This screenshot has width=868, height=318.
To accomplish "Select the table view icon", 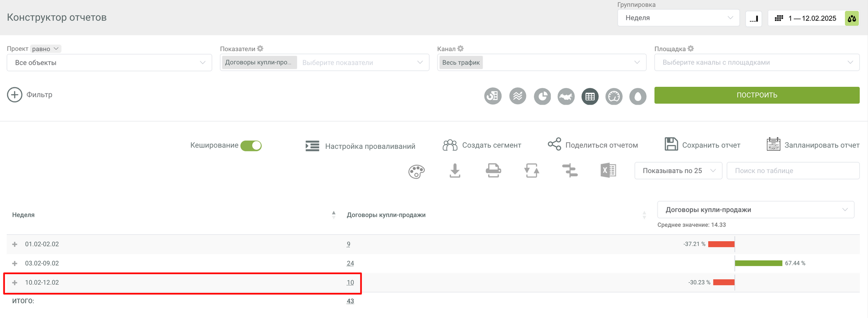I will 590,96.
